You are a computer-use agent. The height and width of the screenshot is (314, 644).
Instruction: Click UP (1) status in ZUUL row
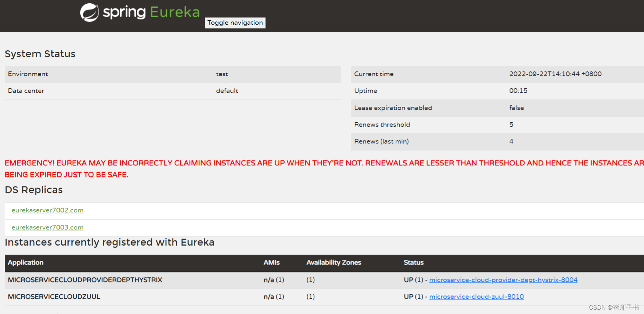(413, 297)
